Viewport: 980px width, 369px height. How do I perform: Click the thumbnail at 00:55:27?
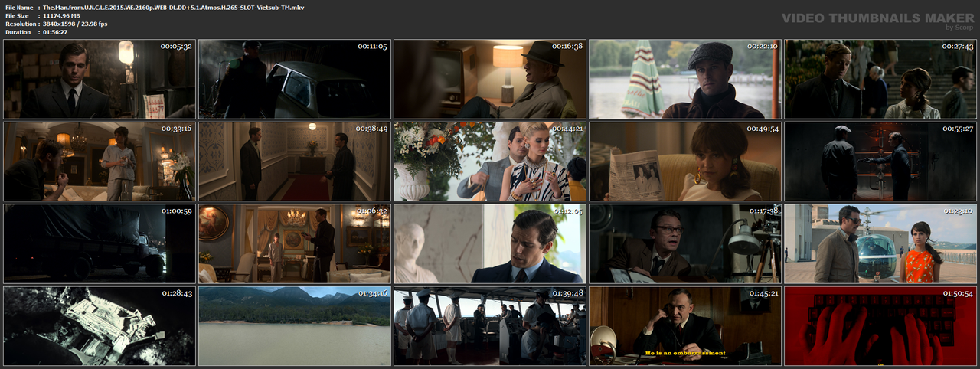click(x=880, y=162)
